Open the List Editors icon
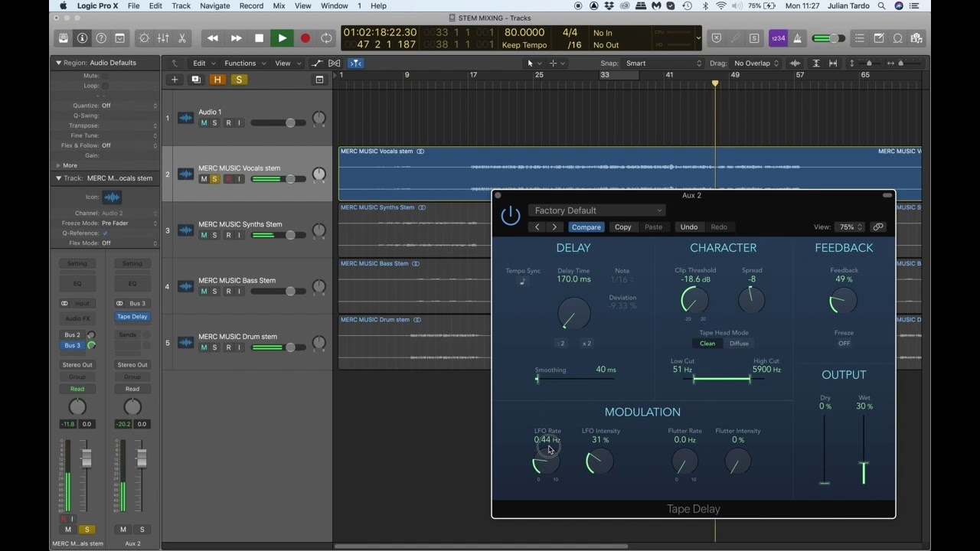 pos(860,38)
